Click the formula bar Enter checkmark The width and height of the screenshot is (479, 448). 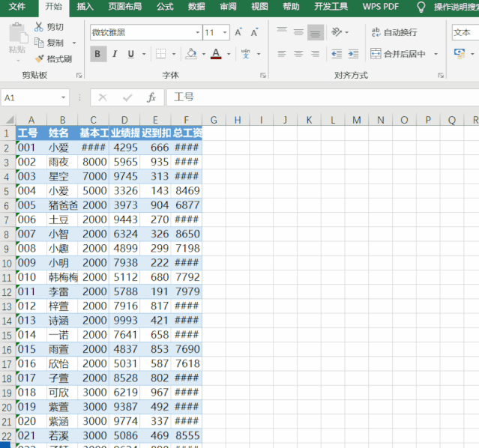pyautogui.click(x=127, y=97)
